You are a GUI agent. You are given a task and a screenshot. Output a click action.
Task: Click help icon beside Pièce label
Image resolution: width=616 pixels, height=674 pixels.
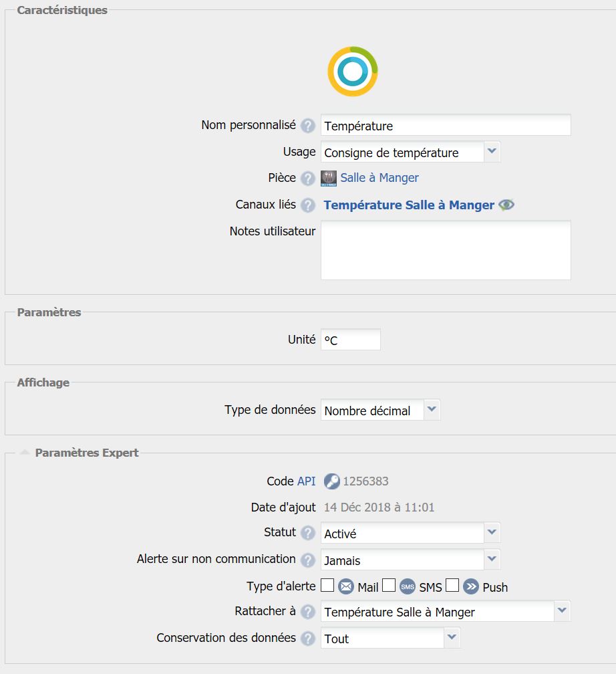click(x=307, y=179)
